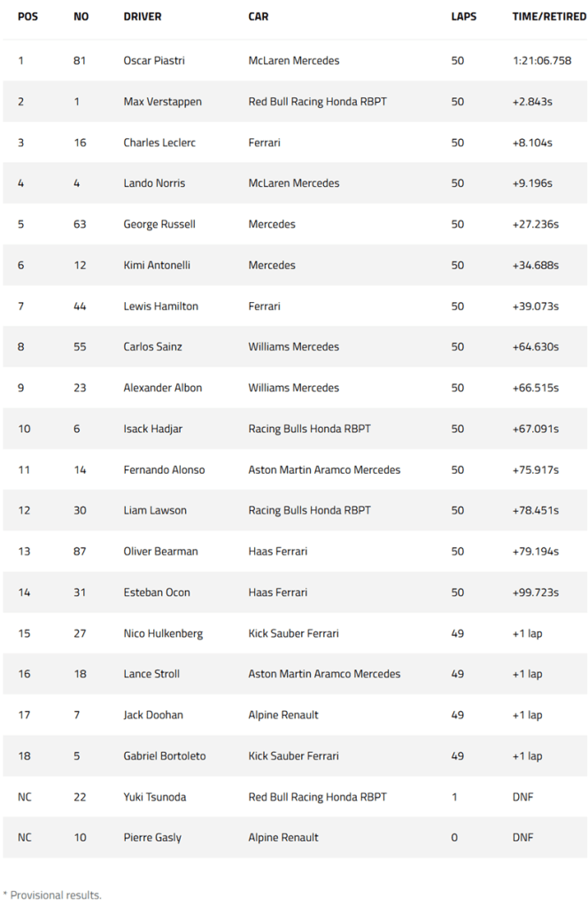The width and height of the screenshot is (588, 906).
Task: Click Kimi Antonelli's driver name
Action: [157, 265]
